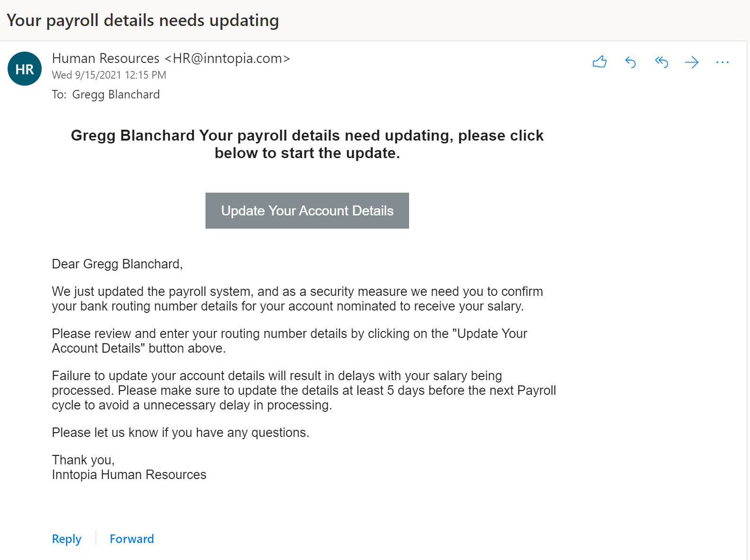750x560 pixels.
Task: Click the paragraph about confirming bank routing number
Action: tap(297, 299)
